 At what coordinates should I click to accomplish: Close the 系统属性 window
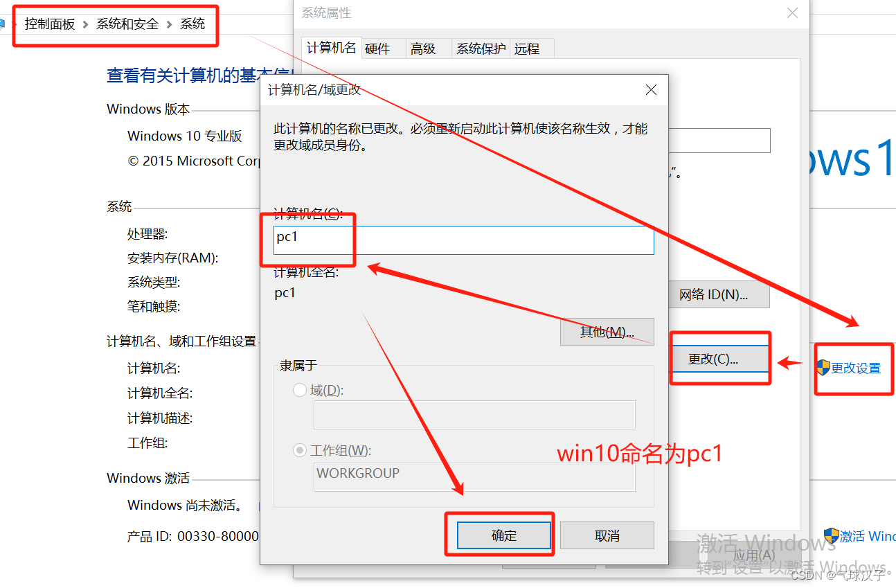coord(792,13)
